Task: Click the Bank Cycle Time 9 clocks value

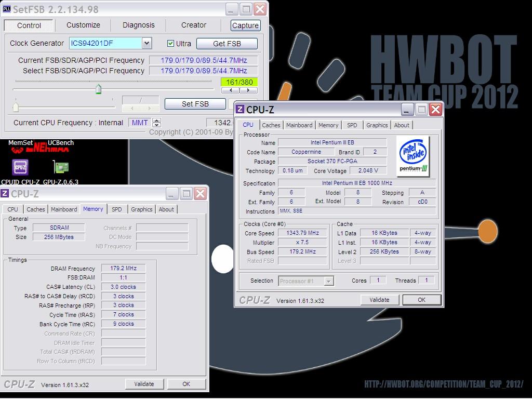Action: tap(123, 324)
